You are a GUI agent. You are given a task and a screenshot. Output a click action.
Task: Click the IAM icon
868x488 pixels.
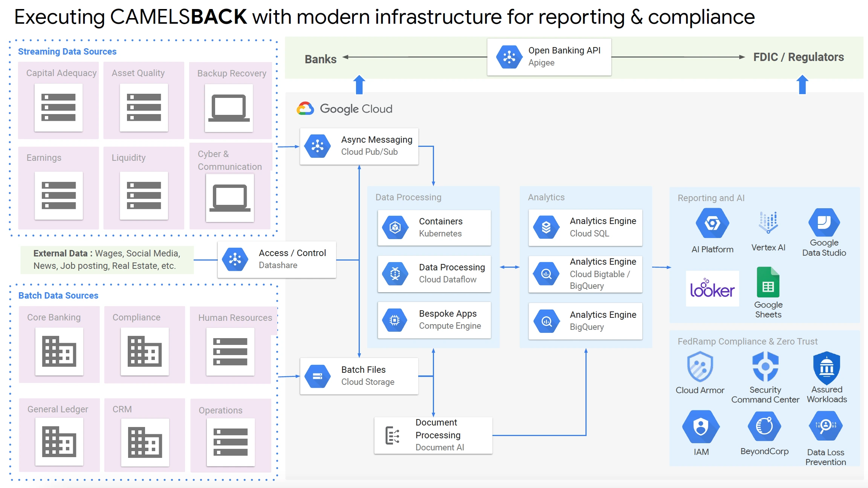[701, 427]
